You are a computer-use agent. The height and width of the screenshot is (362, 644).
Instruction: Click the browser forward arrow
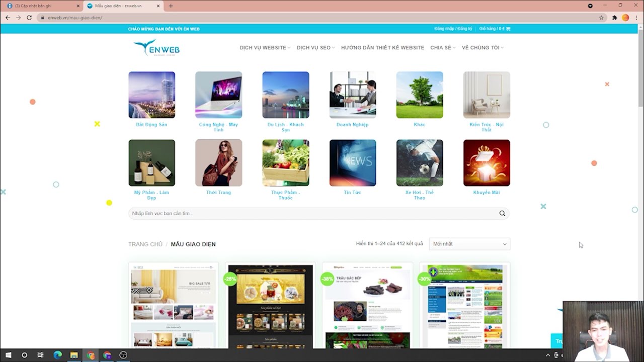click(x=19, y=18)
